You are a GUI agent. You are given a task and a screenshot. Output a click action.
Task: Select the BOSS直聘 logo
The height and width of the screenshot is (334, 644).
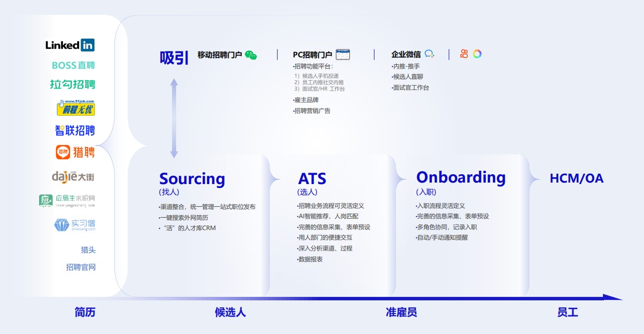tap(73, 65)
